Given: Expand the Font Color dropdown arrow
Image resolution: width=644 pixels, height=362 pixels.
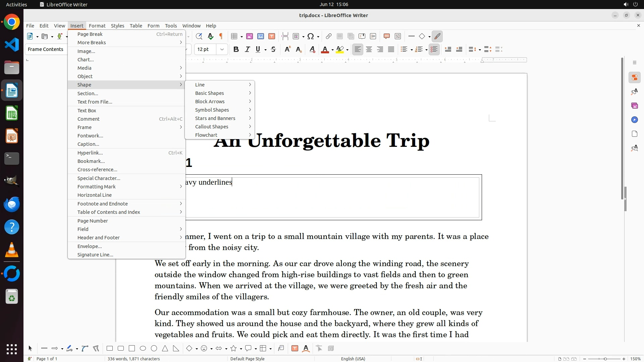Looking at the screenshot, I should (332, 50).
